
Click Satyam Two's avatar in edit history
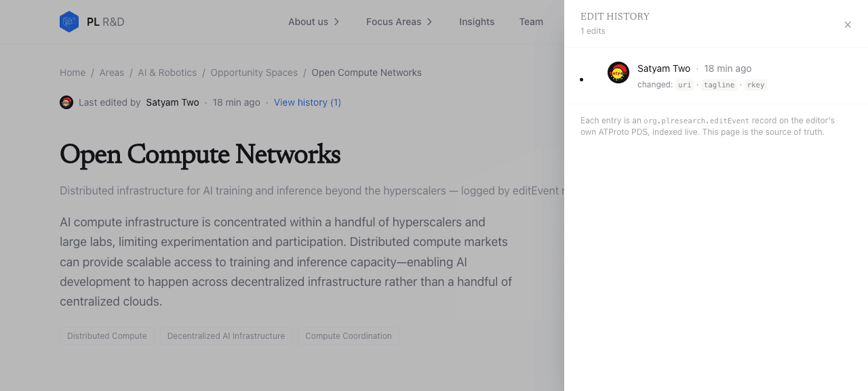coord(618,73)
